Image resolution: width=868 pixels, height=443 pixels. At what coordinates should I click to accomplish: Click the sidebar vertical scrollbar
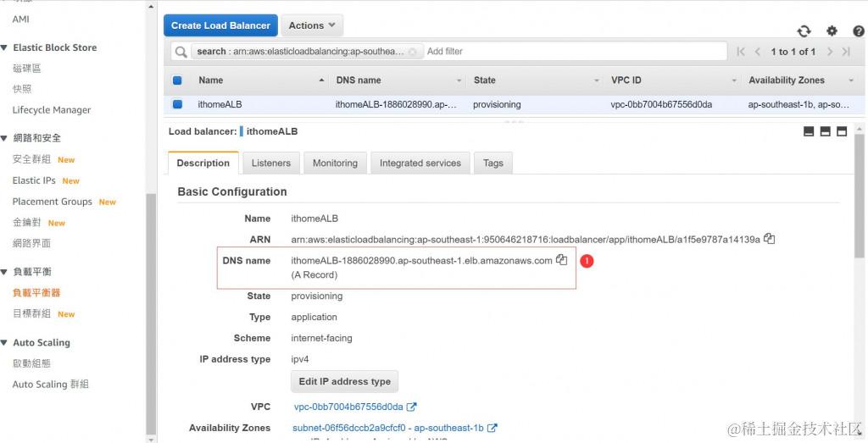(x=151, y=313)
